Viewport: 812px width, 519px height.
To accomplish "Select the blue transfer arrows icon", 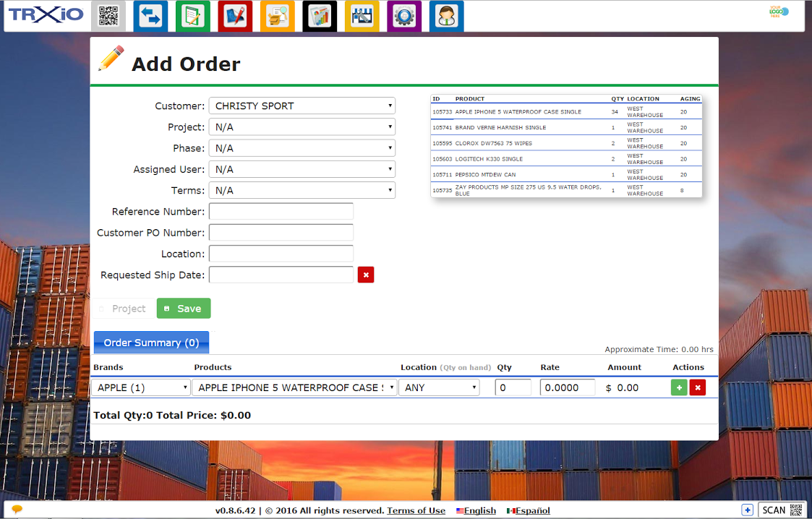I will point(150,15).
